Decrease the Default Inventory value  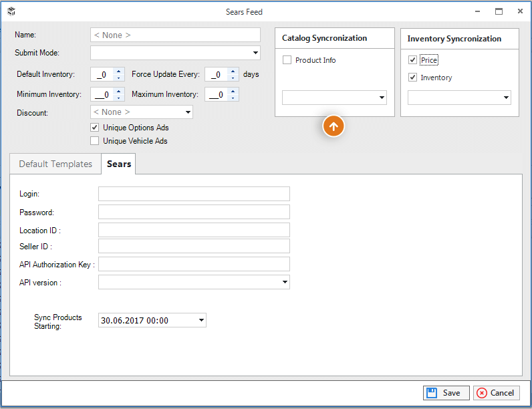[x=118, y=78]
